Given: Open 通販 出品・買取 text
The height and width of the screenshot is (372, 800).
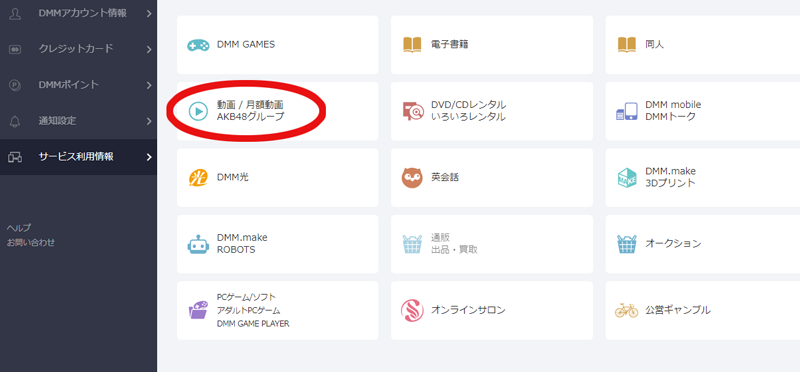Looking at the screenshot, I should click(454, 244).
